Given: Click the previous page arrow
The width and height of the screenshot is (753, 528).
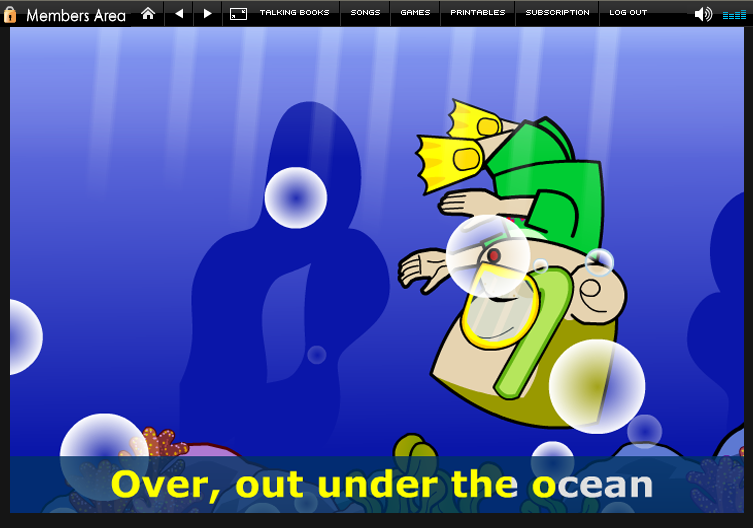Looking at the screenshot, I should point(179,13).
